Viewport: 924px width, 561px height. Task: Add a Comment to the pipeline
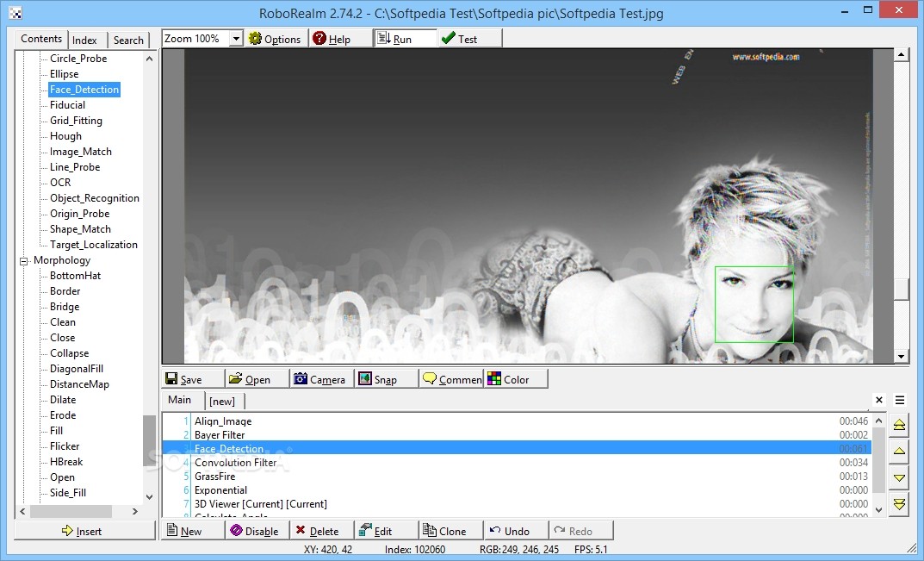pos(450,379)
